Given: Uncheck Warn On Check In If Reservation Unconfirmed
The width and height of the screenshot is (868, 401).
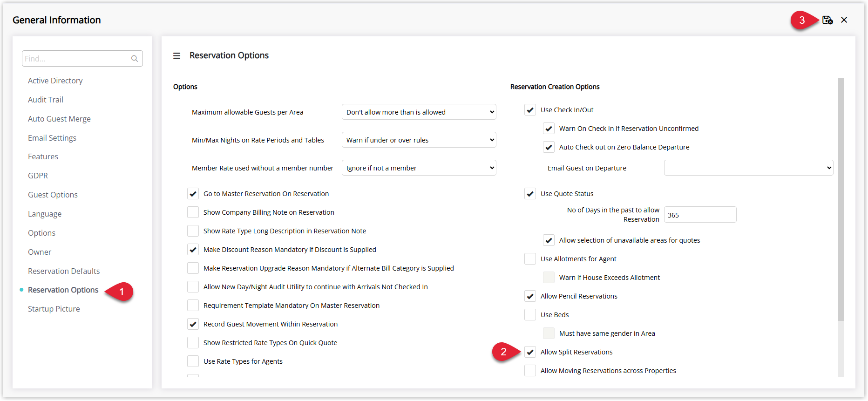Looking at the screenshot, I should coord(549,129).
